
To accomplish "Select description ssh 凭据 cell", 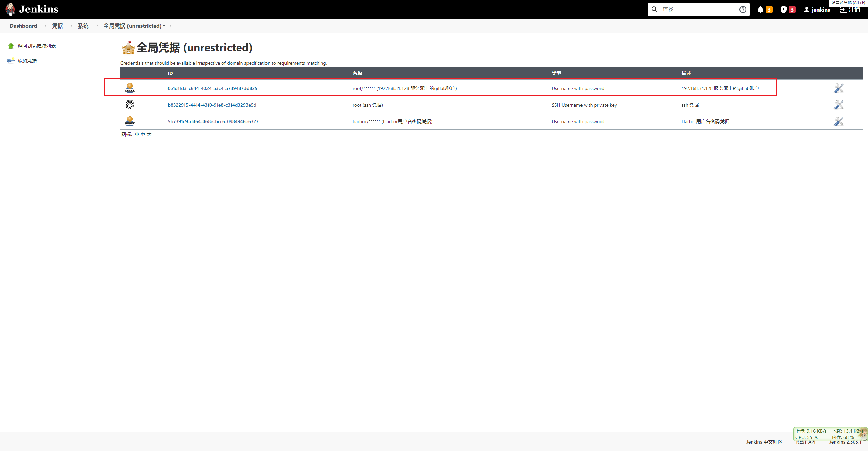I will tap(690, 105).
